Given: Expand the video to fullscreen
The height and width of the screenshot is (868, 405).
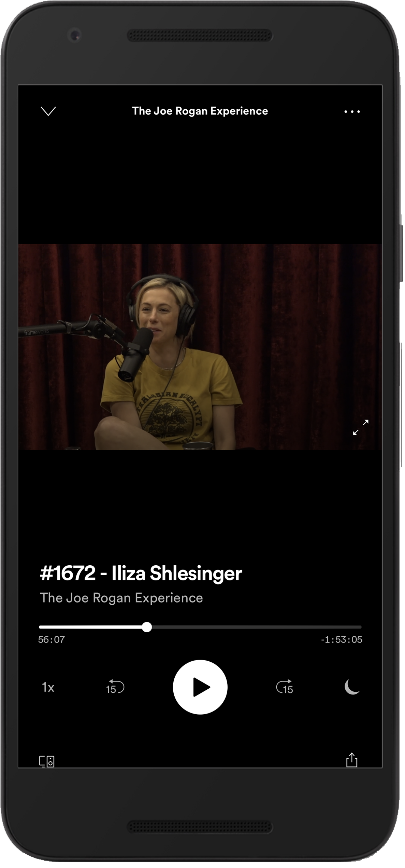Looking at the screenshot, I should (361, 427).
